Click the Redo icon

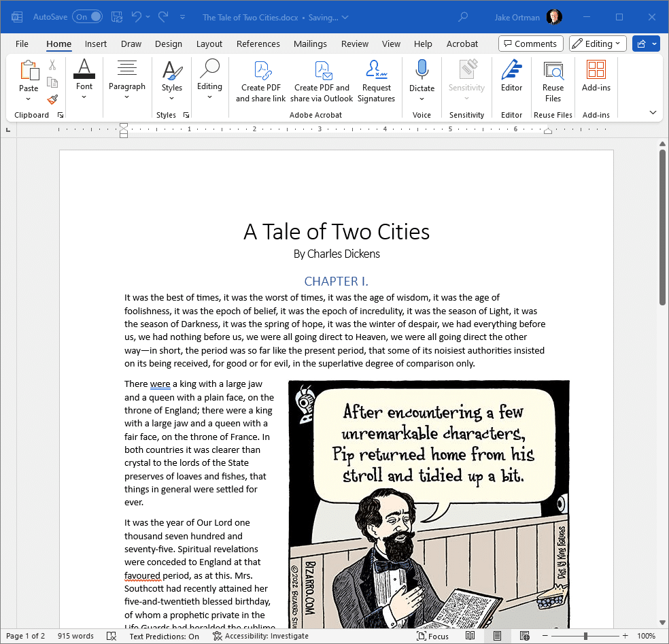point(163,17)
